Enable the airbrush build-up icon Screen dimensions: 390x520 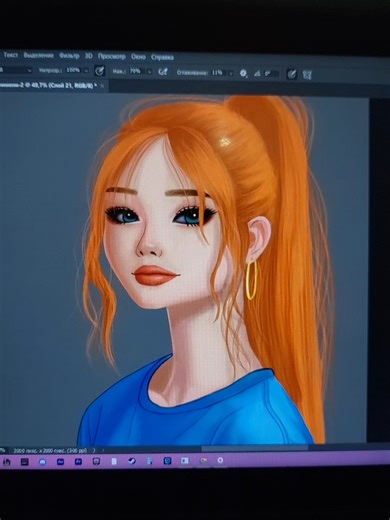163,72
